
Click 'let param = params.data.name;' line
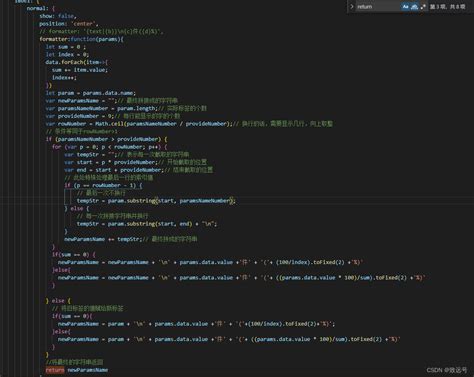[x=91, y=93]
